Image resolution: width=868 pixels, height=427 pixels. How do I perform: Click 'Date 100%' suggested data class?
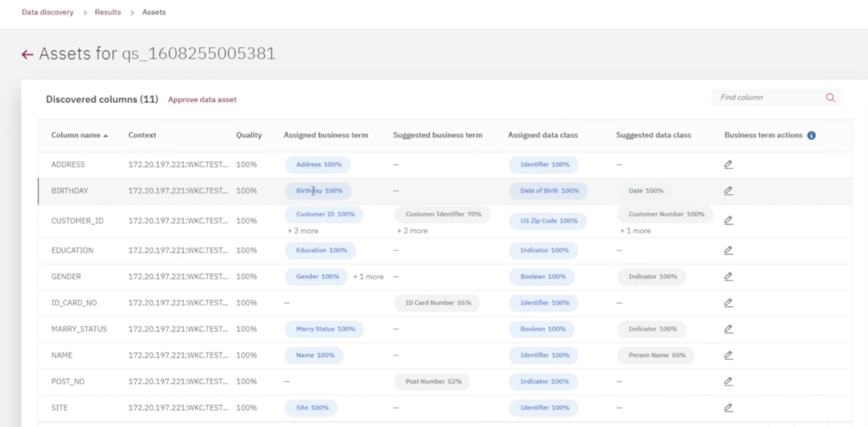click(645, 191)
